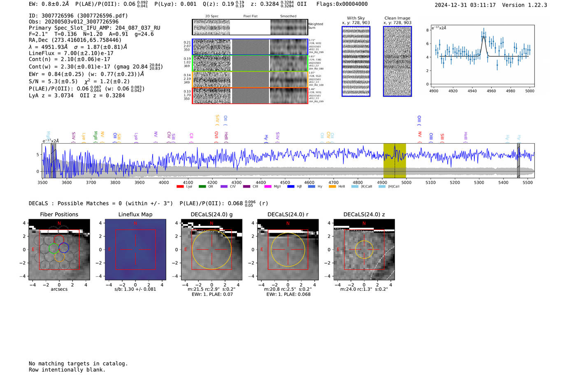
Task: Click the green OII legend swatch
Action: [x=202, y=187]
